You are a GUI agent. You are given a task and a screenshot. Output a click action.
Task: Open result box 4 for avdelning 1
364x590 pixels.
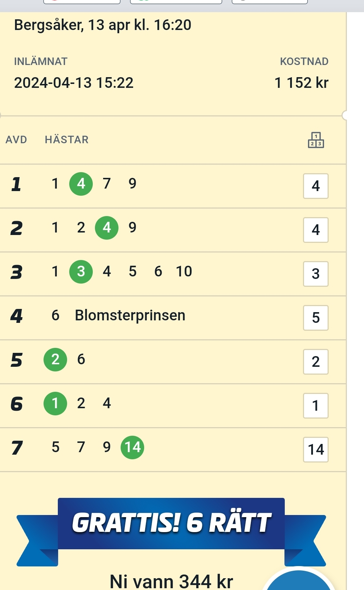[316, 186]
